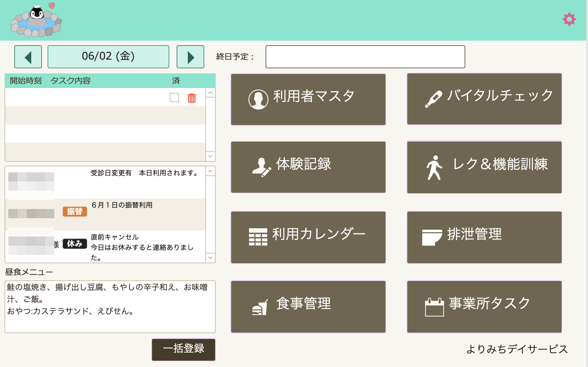Click the calendar icon on 事業所タスク
The image size is (588, 367).
434,307
